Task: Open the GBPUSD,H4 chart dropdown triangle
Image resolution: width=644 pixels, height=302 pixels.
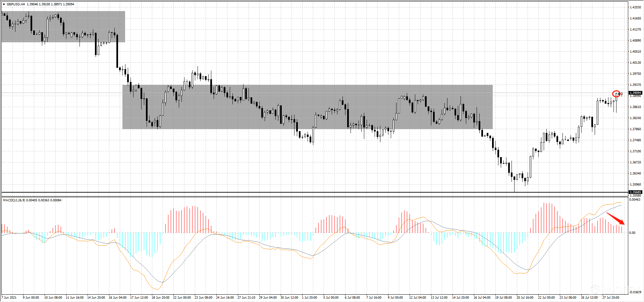Action: 4,4
